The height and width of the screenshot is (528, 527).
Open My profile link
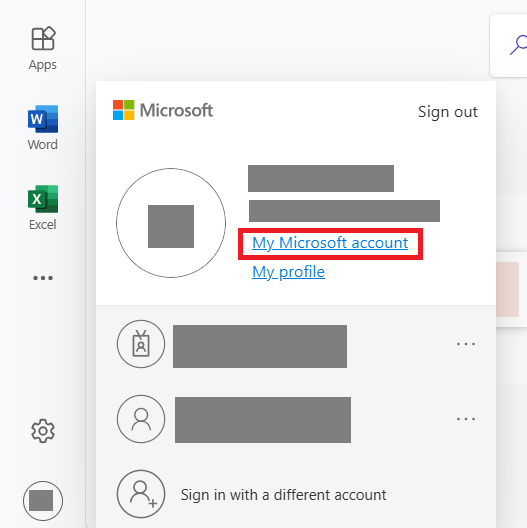tap(288, 272)
